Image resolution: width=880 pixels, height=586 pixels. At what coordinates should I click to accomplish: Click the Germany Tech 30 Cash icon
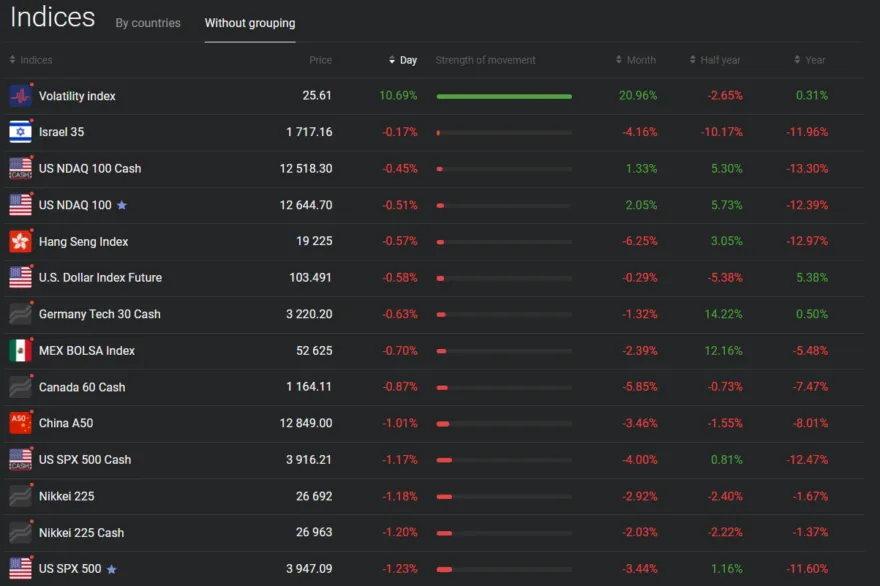20,314
